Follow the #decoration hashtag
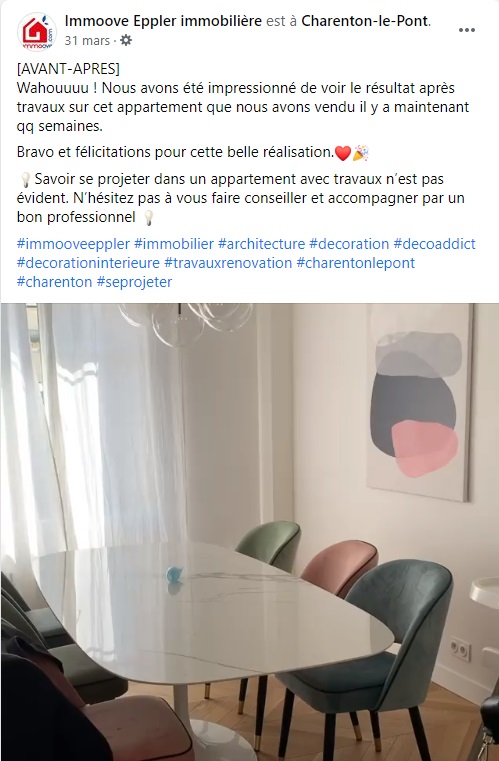 [x=349, y=244]
